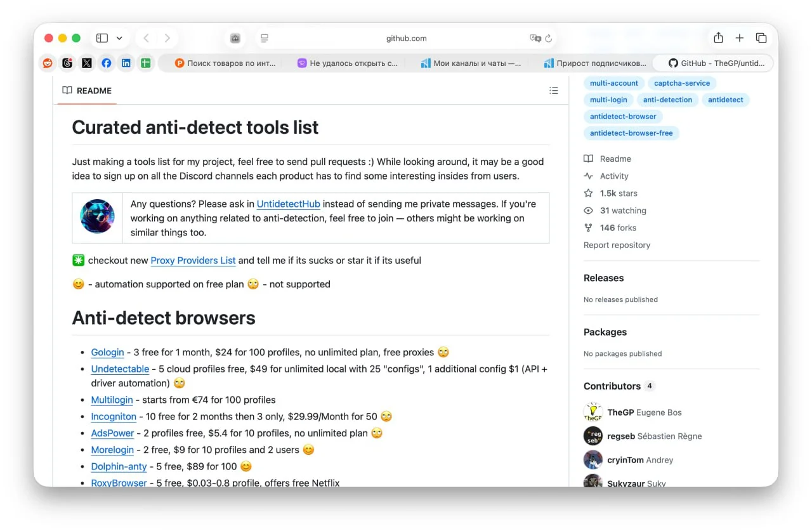812x531 pixels.
Task: Click the translate page icon in address bar
Action: click(535, 38)
